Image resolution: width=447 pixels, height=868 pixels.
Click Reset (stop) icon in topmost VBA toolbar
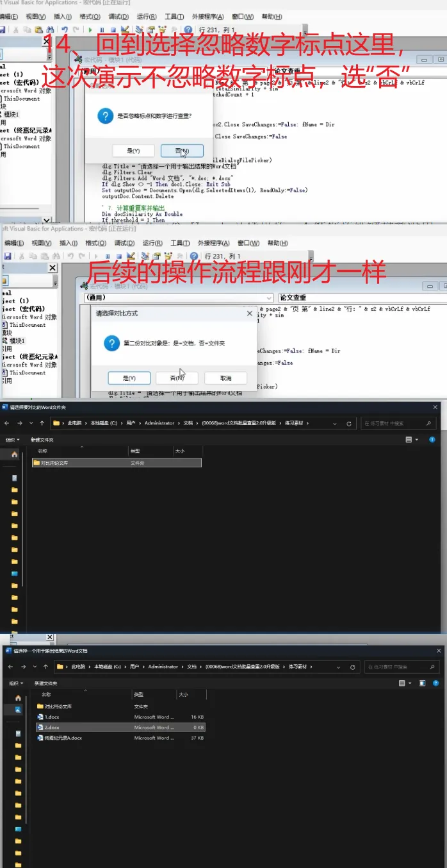113,29
